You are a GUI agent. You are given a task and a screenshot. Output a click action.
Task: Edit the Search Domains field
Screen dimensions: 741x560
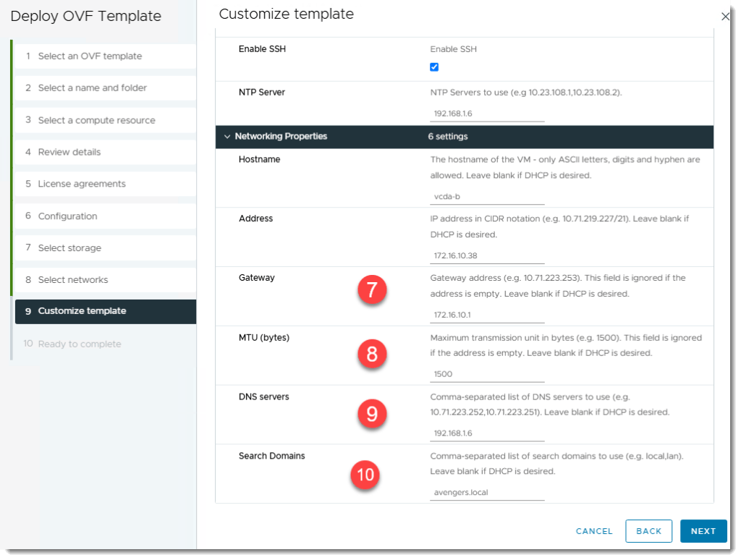(486, 493)
